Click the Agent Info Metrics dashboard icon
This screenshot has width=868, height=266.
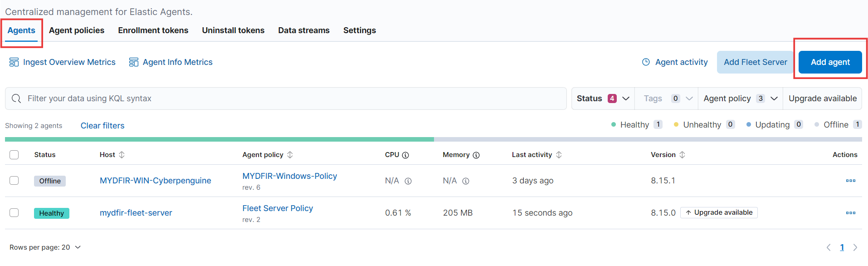(134, 62)
